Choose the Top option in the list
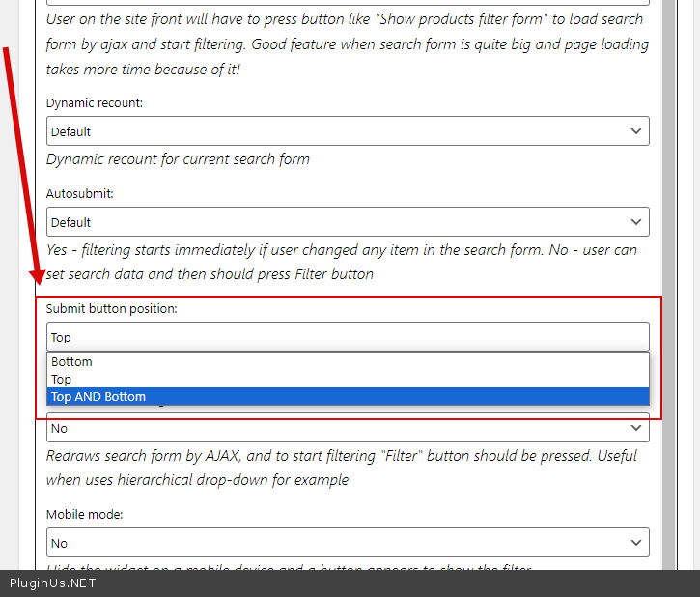Image resolution: width=700 pixels, height=597 pixels. pos(62,380)
